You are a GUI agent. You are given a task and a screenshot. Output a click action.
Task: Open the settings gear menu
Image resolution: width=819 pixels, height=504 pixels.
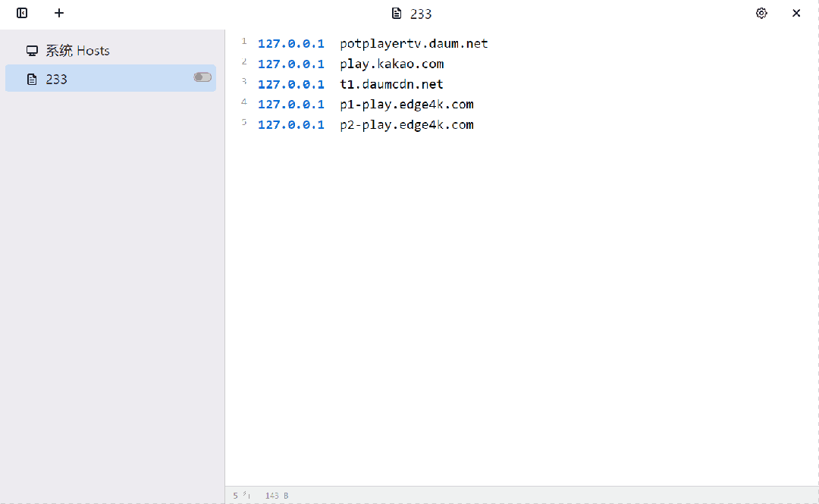pos(761,13)
